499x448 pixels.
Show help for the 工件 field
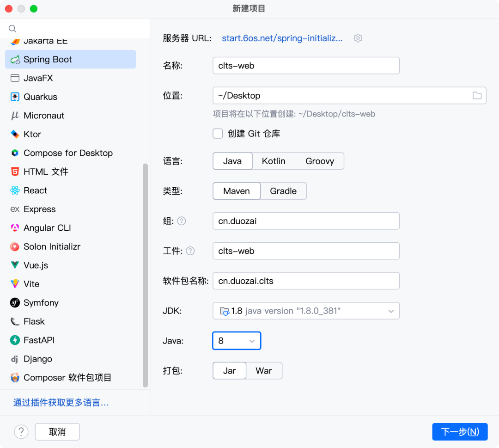pyautogui.click(x=190, y=251)
